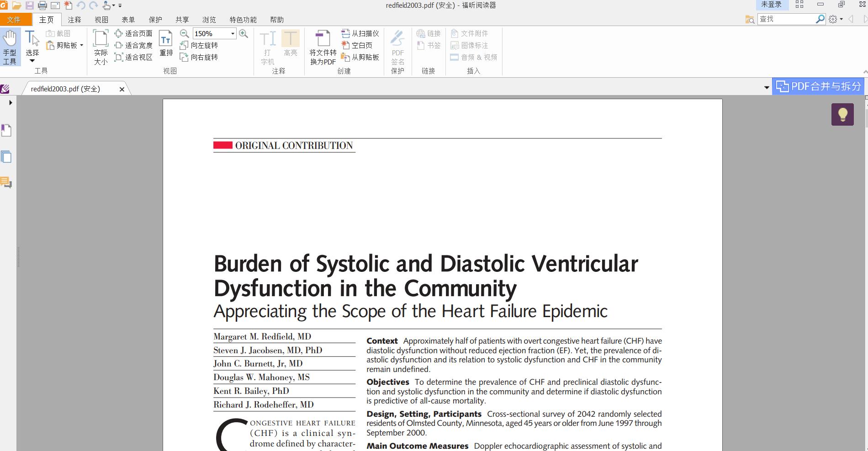The image size is (868, 451).
Task: Click the 未登录 sign-in button
Action: [771, 5]
